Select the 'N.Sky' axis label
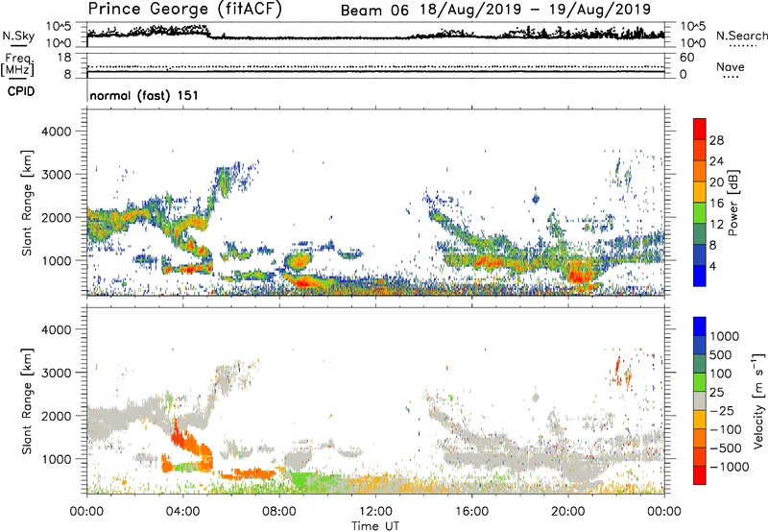Screen dimensions: 768x532 (x=18, y=36)
